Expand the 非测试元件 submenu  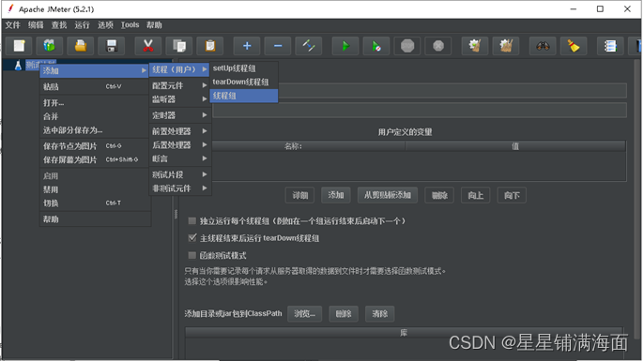(179, 188)
